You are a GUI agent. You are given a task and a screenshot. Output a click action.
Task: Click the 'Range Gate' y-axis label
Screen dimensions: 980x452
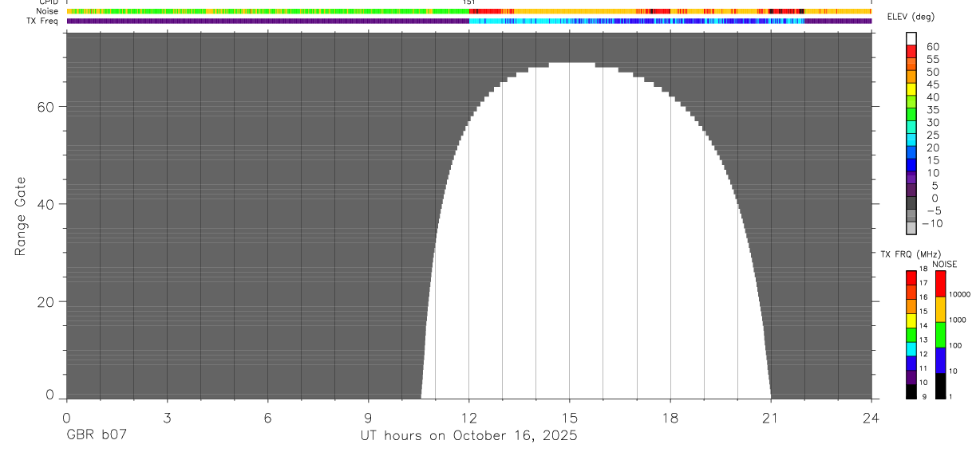coord(22,216)
